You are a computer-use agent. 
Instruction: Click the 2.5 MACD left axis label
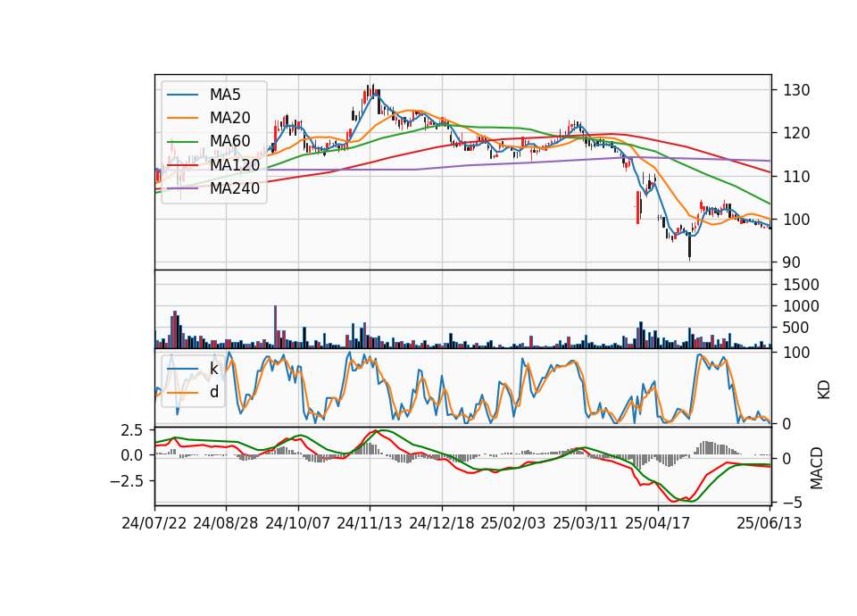(132, 430)
